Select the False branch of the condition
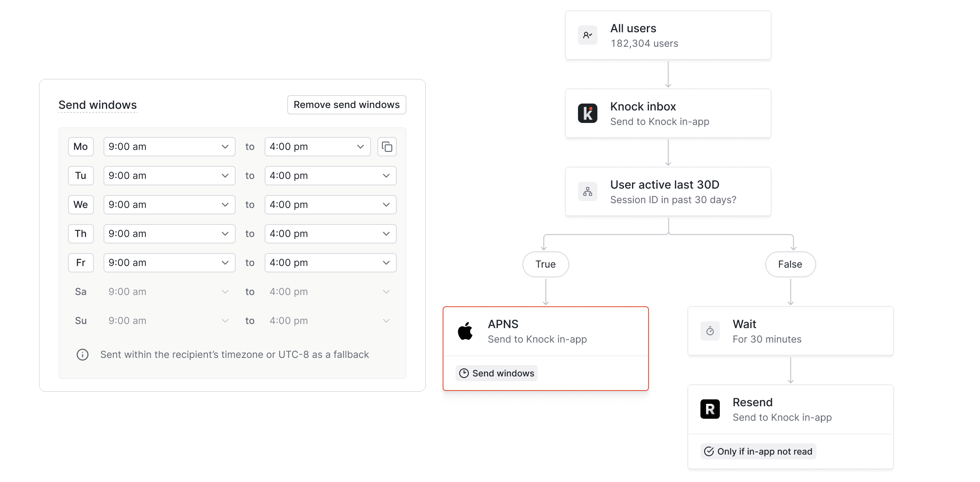Screen dimensions: 980x482 point(790,264)
